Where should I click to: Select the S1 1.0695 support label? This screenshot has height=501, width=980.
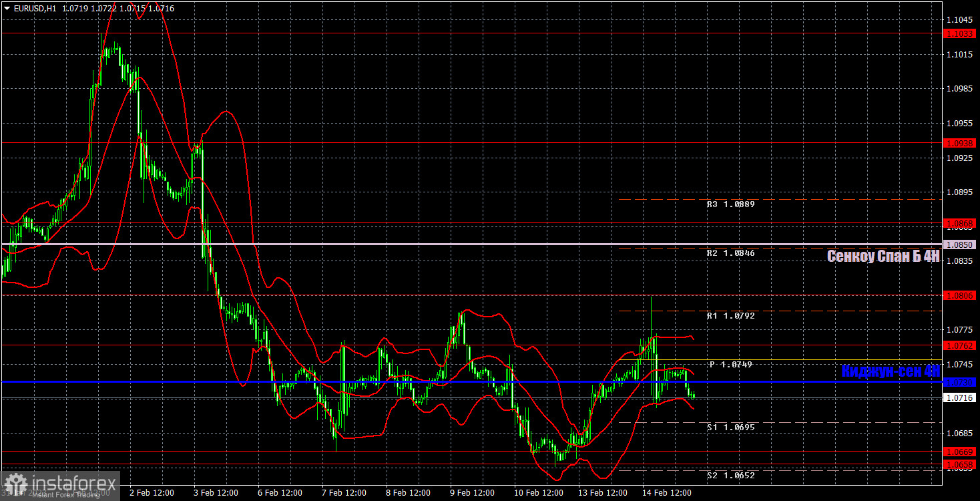[731, 427]
